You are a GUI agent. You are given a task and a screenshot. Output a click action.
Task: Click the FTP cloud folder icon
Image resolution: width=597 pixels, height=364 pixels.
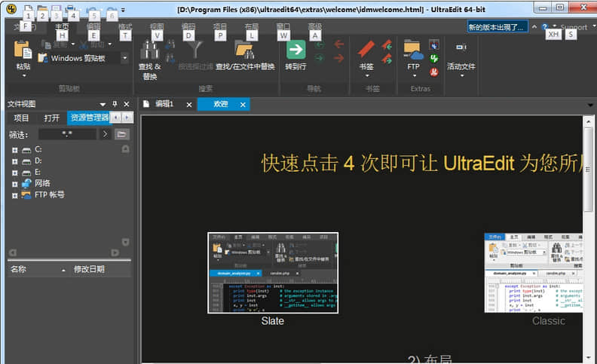(x=413, y=50)
